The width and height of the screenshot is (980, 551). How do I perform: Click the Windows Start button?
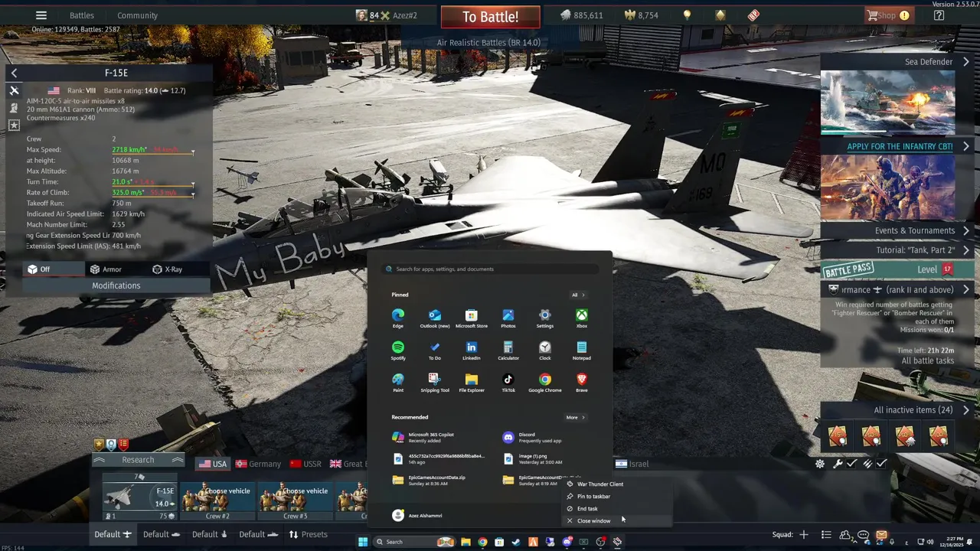click(x=363, y=542)
